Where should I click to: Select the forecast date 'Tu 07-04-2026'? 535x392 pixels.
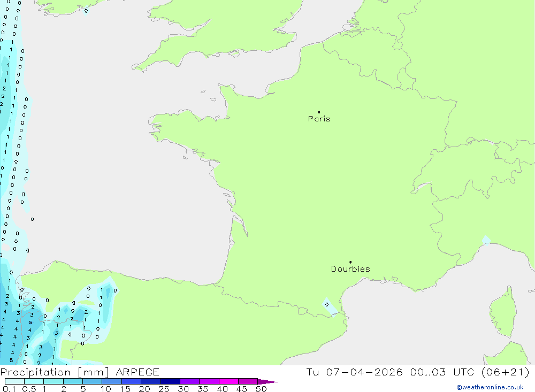coord(354,372)
